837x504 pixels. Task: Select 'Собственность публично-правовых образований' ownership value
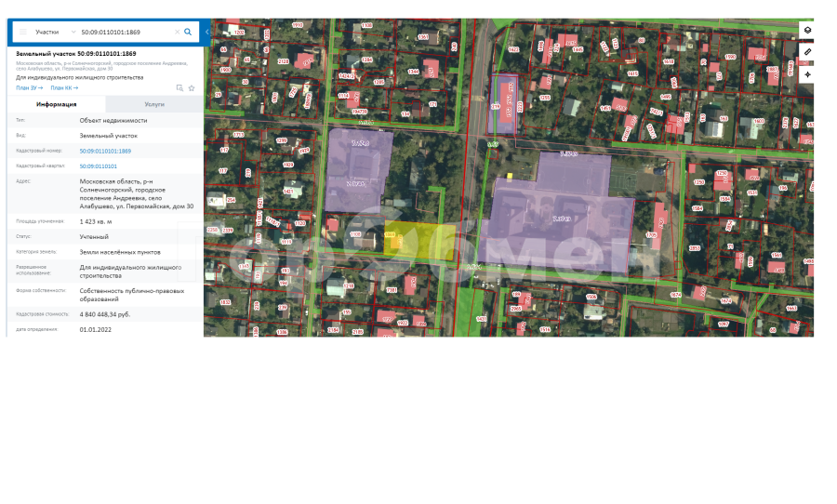(x=132, y=296)
